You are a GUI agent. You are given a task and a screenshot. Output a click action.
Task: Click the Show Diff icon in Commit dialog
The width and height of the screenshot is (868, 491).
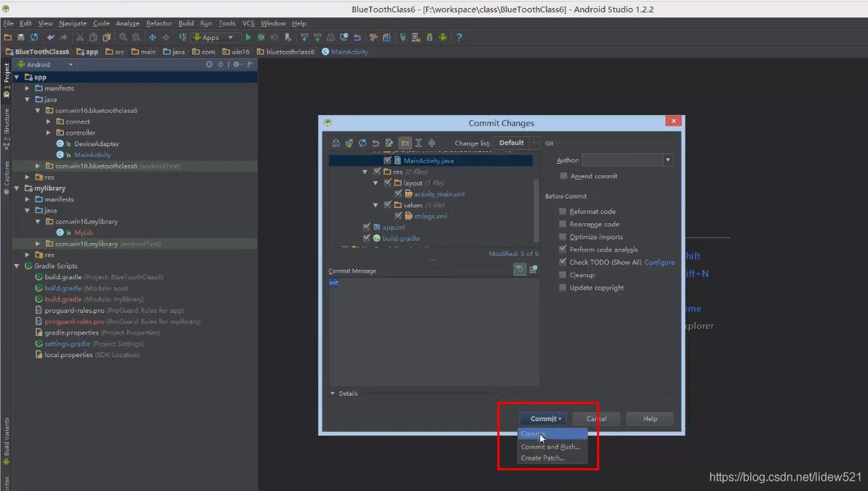[x=336, y=143]
